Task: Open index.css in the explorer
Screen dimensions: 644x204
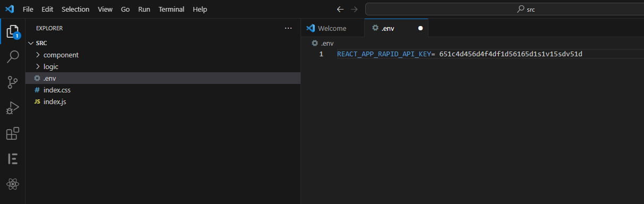Action: click(x=163, y=90)
